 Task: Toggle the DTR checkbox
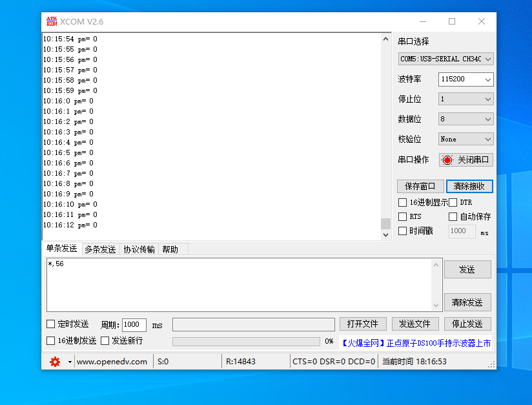pos(453,203)
